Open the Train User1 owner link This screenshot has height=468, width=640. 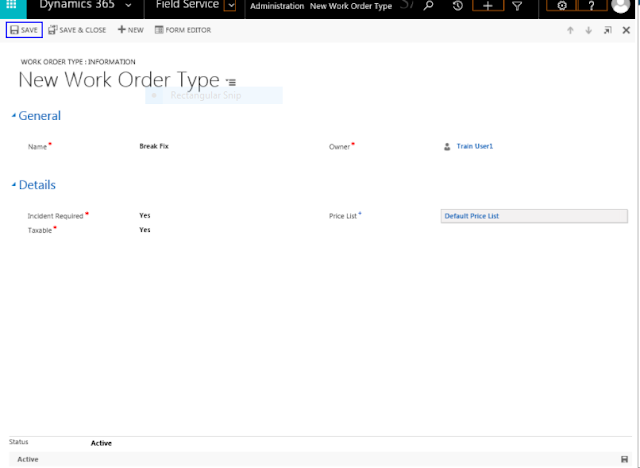coord(475,146)
